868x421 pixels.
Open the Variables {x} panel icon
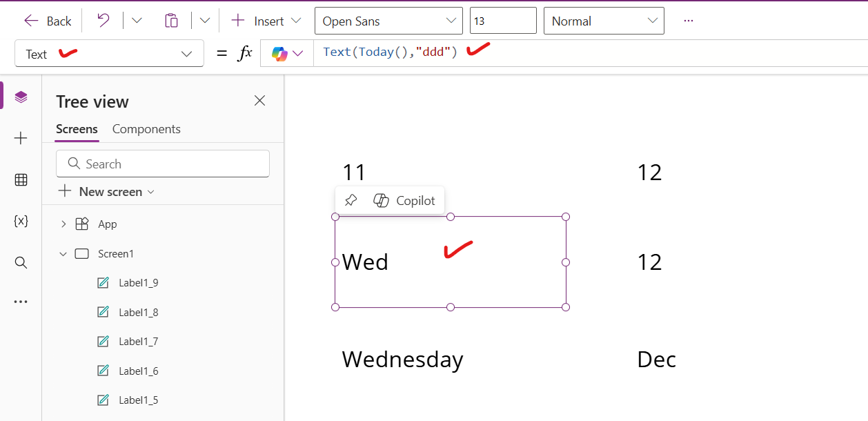[x=21, y=221]
